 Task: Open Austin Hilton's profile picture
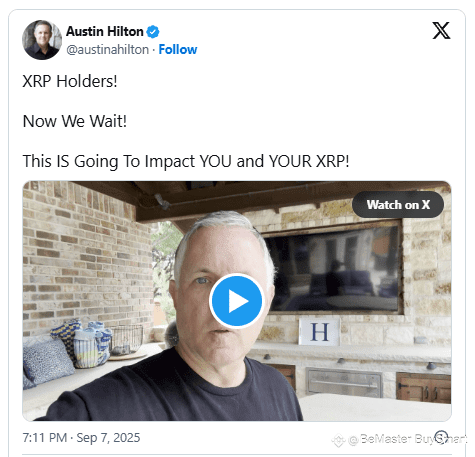coord(42,40)
